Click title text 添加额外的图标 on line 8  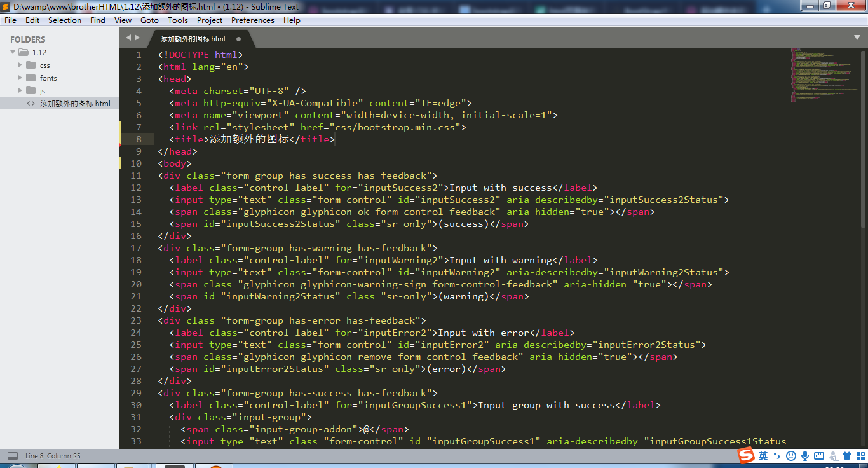pyautogui.click(x=249, y=139)
